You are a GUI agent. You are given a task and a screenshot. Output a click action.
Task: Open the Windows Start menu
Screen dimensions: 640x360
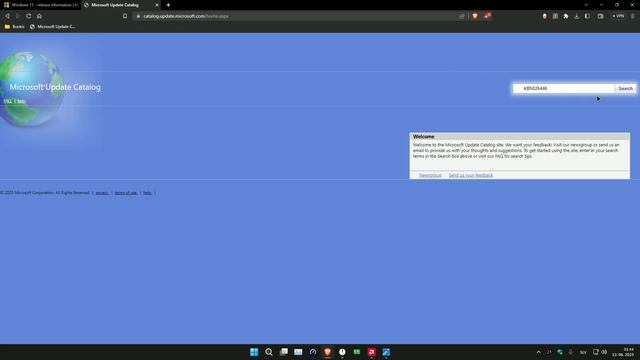click(x=254, y=352)
